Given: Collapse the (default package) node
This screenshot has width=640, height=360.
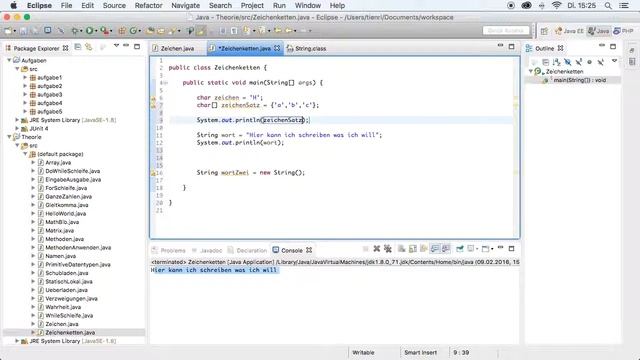Looking at the screenshot, I should pyautogui.click(x=25, y=154).
